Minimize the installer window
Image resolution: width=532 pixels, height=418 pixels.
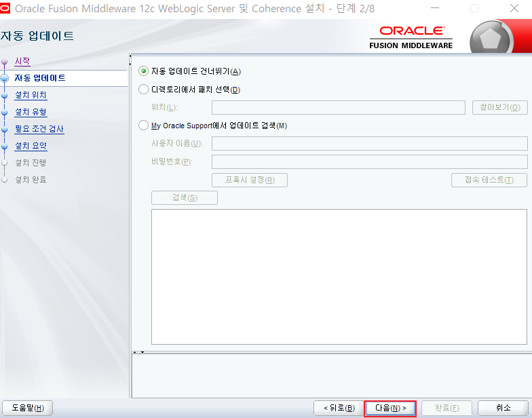click(435, 8)
